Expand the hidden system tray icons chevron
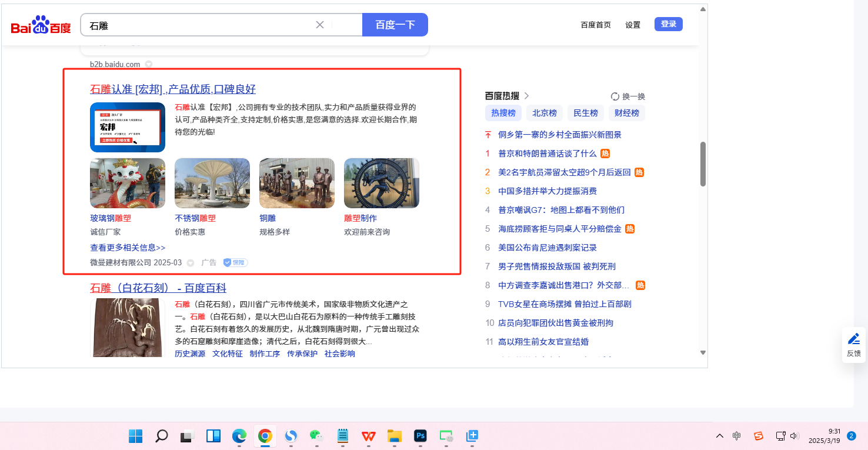868x450 pixels. (x=720, y=436)
